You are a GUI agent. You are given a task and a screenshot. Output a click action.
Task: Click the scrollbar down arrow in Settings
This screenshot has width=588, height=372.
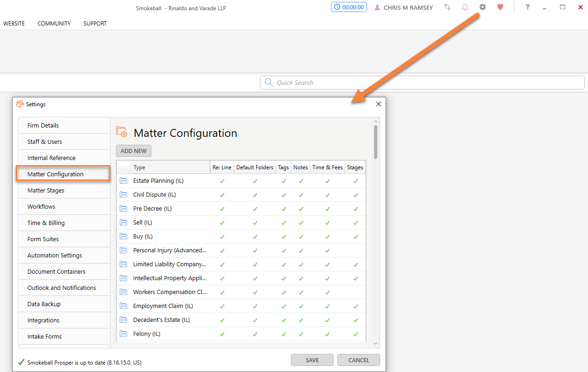(376, 344)
